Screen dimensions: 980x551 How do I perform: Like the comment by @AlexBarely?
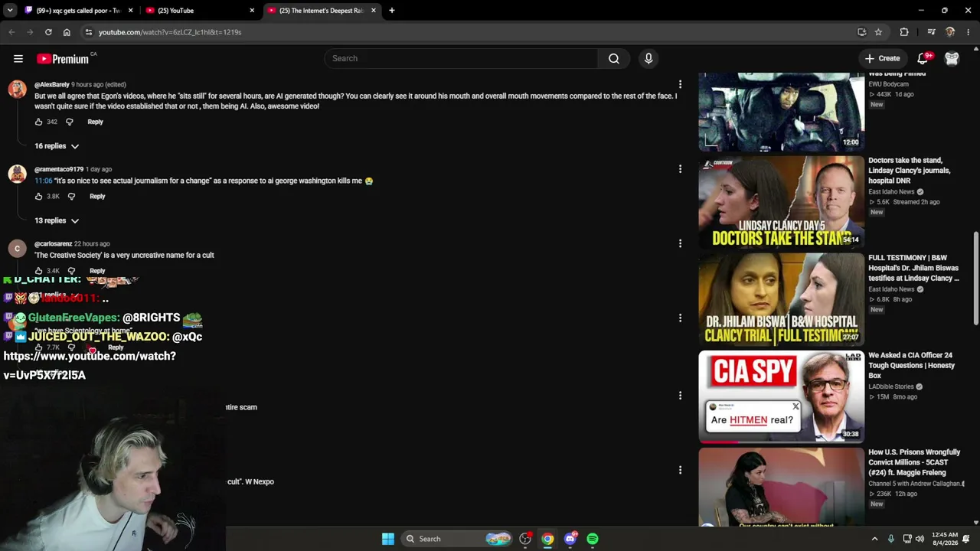pyautogui.click(x=38, y=122)
